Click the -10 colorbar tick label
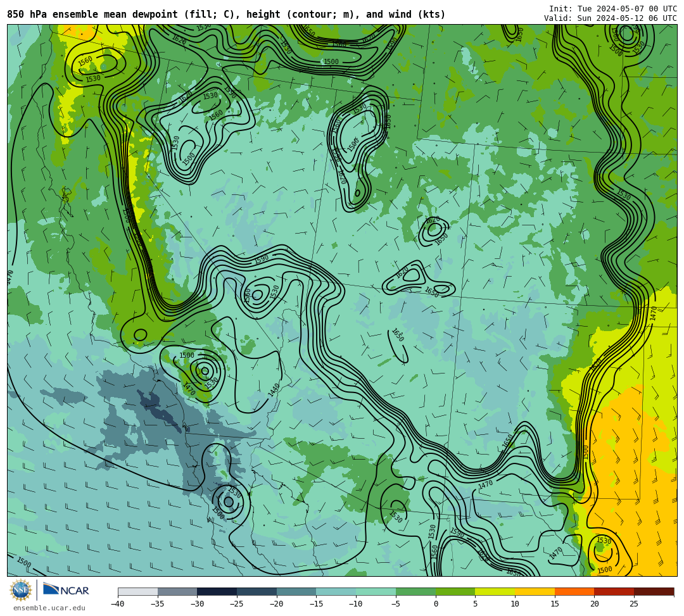This screenshot has width=684, height=616. coord(356,604)
